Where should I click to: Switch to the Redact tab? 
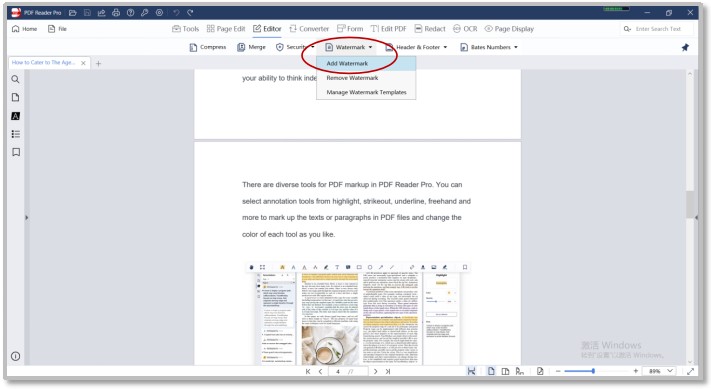pyautogui.click(x=430, y=29)
